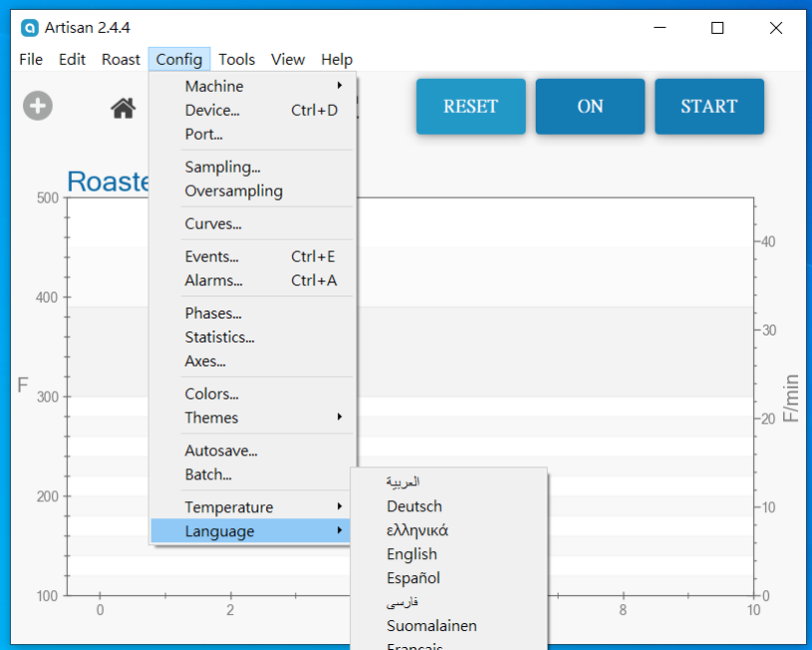The image size is (812, 650).
Task: Expand the Machine submenu
Action: click(252, 86)
